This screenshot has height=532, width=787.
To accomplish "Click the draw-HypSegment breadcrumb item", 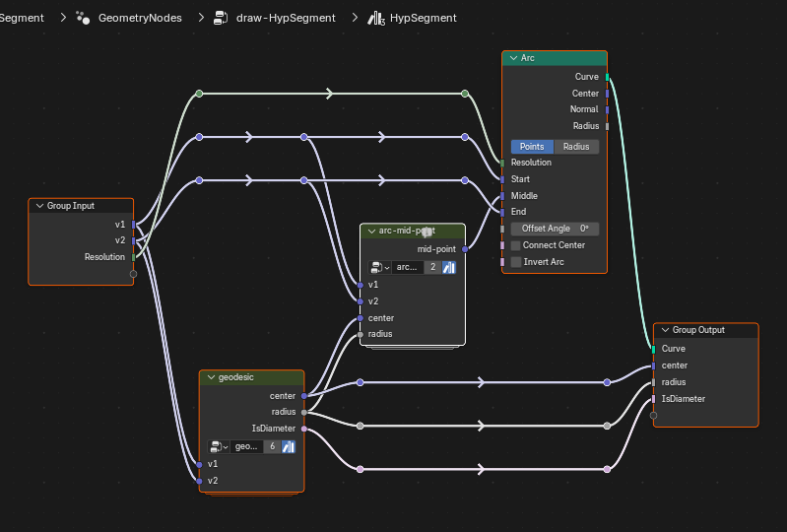I will point(286,18).
